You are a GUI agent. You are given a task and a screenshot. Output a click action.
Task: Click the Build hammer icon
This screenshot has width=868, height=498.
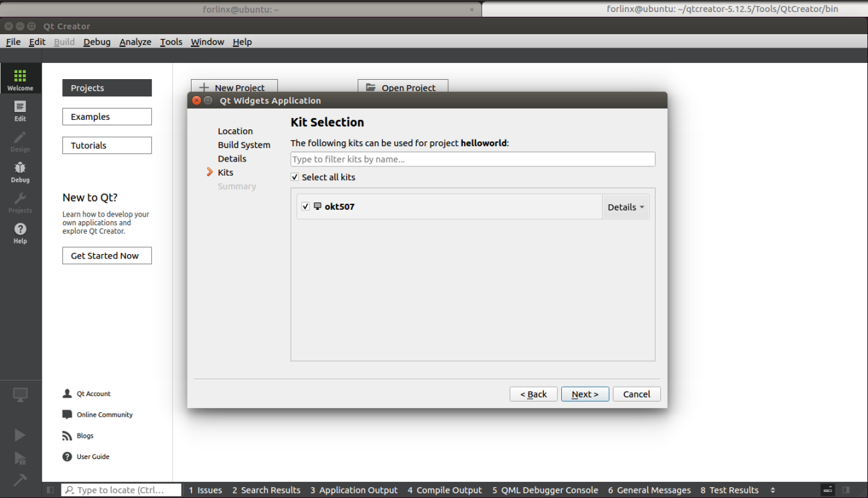(x=20, y=480)
